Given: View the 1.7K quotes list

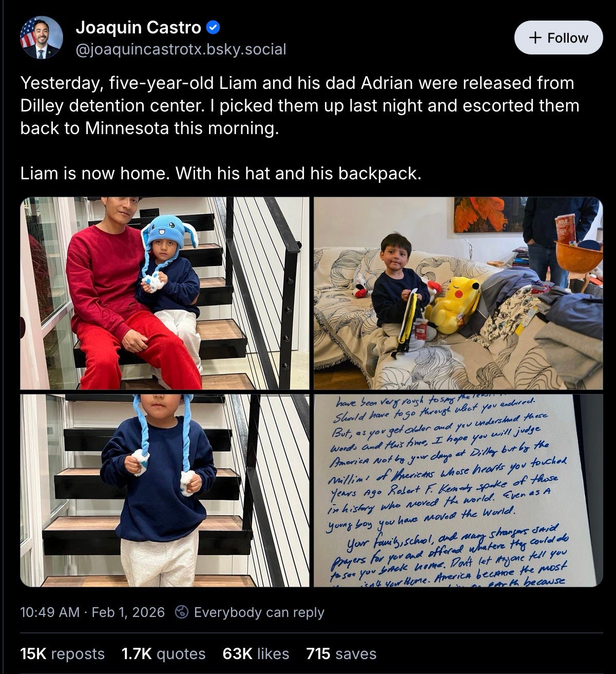Looking at the screenshot, I should (163, 654).
